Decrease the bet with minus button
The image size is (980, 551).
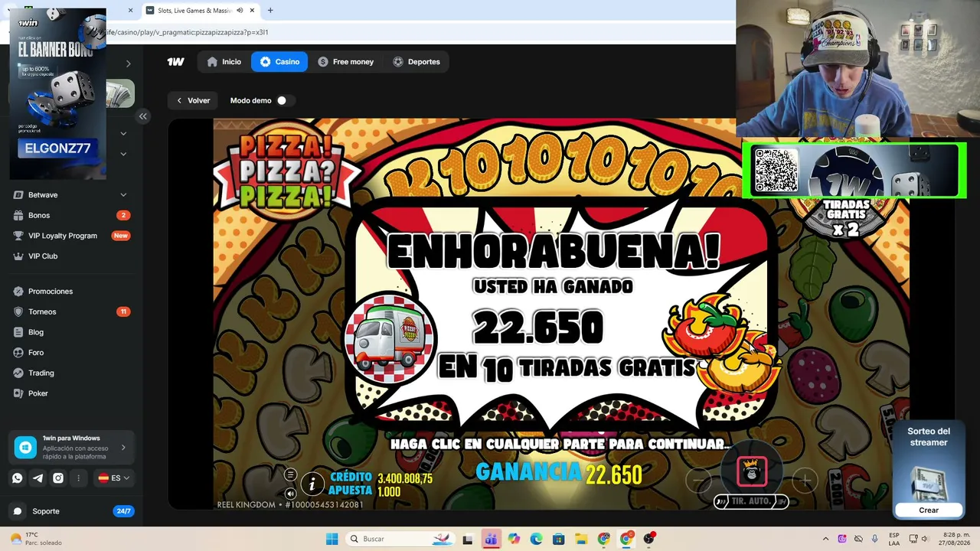(698, 481)
